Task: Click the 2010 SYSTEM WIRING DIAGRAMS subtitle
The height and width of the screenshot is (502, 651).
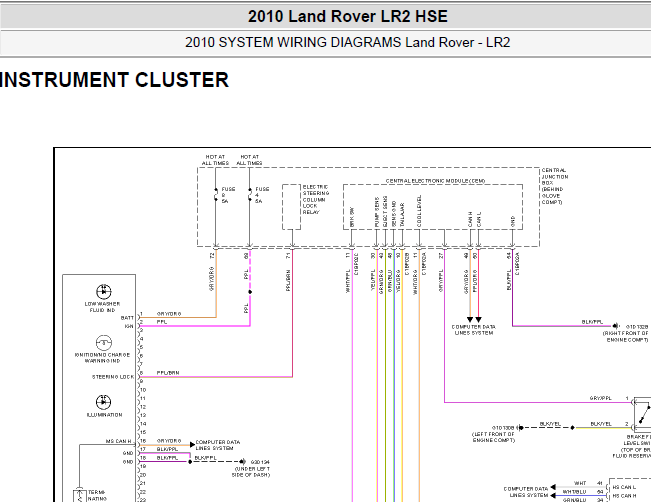Action: (x=348, y=42)
